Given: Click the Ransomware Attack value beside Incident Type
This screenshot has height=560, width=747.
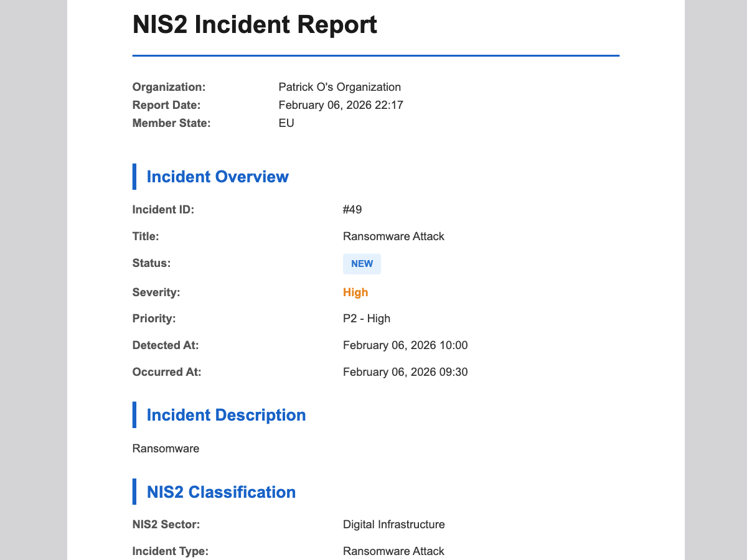Looking at the screenshot, I should pos(393,551).
